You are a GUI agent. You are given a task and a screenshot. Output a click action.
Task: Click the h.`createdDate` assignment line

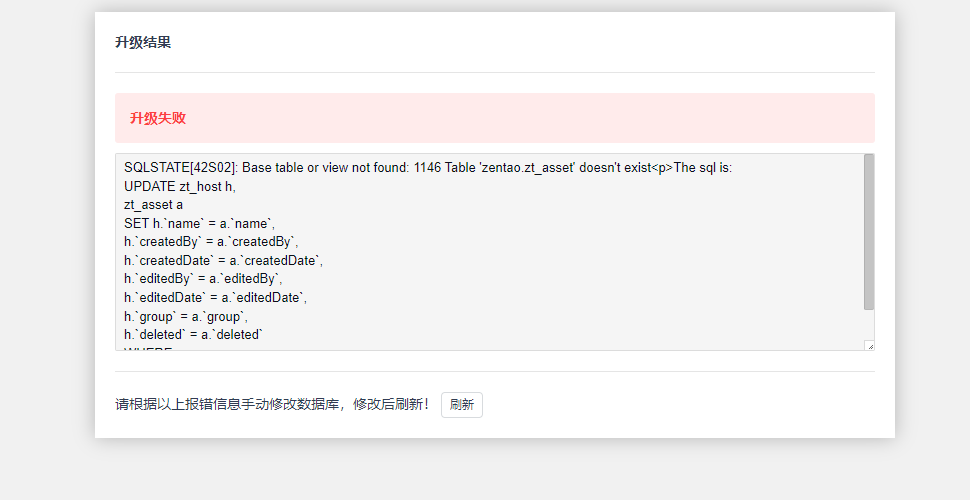223,260
